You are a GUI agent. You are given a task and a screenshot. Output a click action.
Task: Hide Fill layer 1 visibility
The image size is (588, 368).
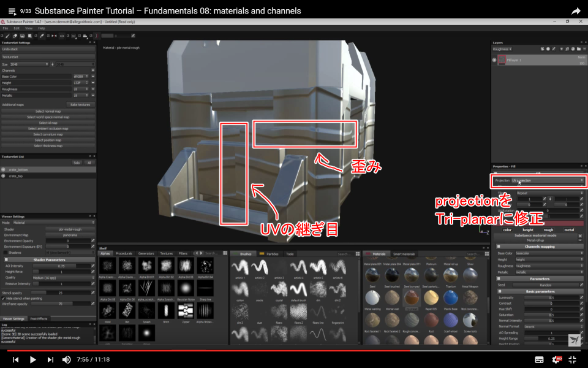tap(494, 60)
